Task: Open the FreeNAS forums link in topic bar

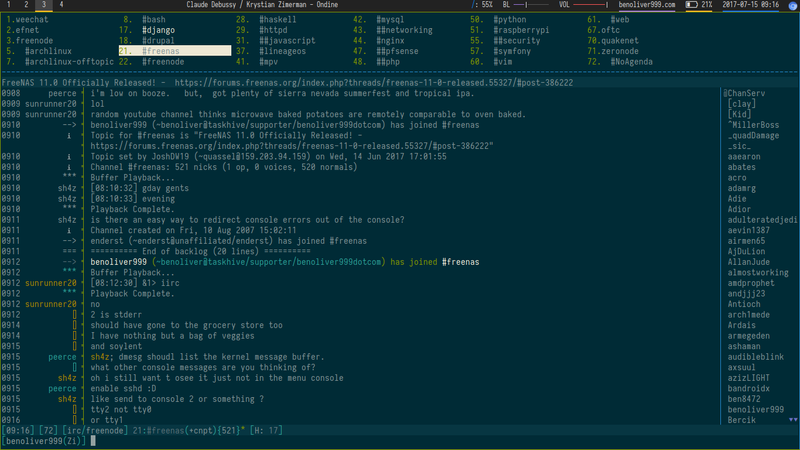Action: (x=373, y=83)
